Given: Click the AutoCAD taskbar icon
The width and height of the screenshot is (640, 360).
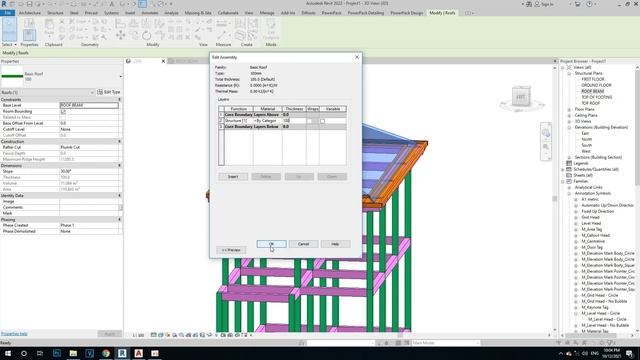Looking at the screenshot, I should (x=138, y=353).
